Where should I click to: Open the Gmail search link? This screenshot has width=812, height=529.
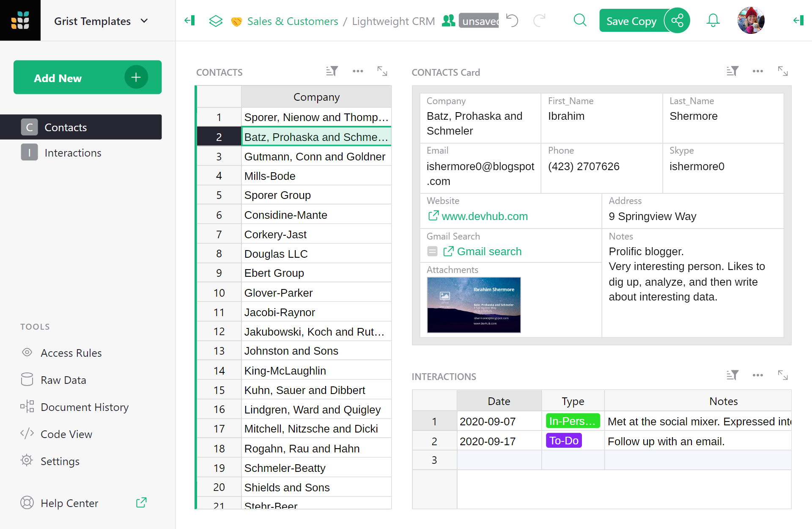pyautogui.click(x=489, y=251)
